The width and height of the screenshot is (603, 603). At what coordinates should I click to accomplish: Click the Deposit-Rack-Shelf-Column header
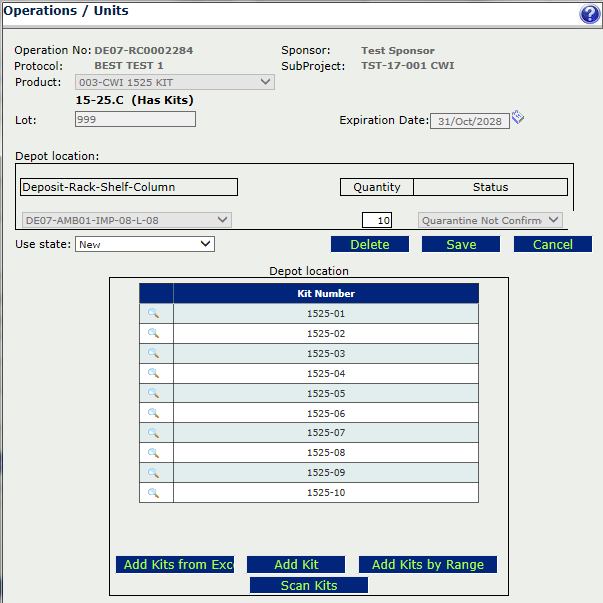(x=129, y=187)
